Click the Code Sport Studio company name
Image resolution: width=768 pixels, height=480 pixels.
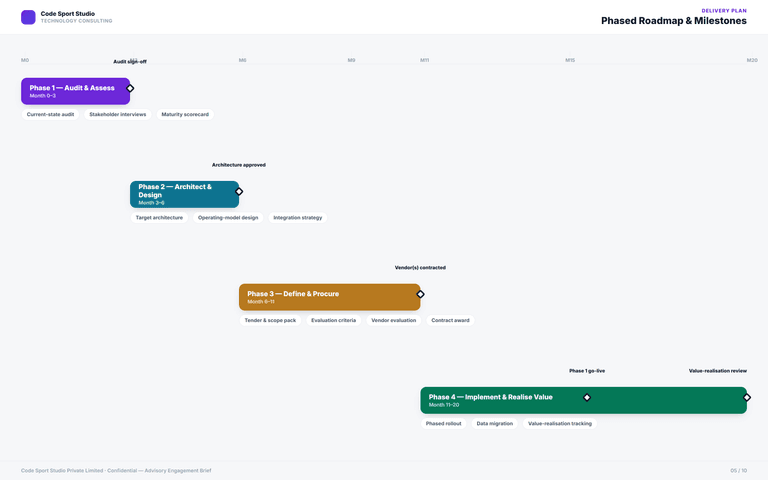pos(68,14)
